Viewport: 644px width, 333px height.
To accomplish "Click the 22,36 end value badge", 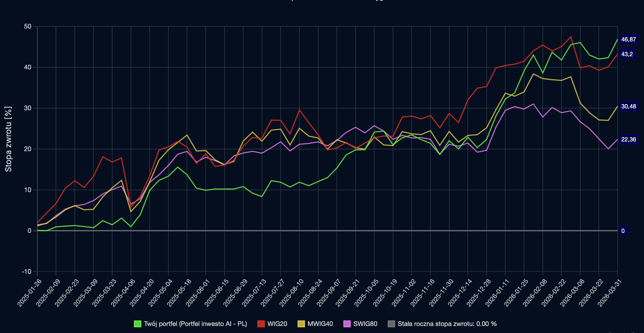I will pyautogui.click(x=628, y=140).
